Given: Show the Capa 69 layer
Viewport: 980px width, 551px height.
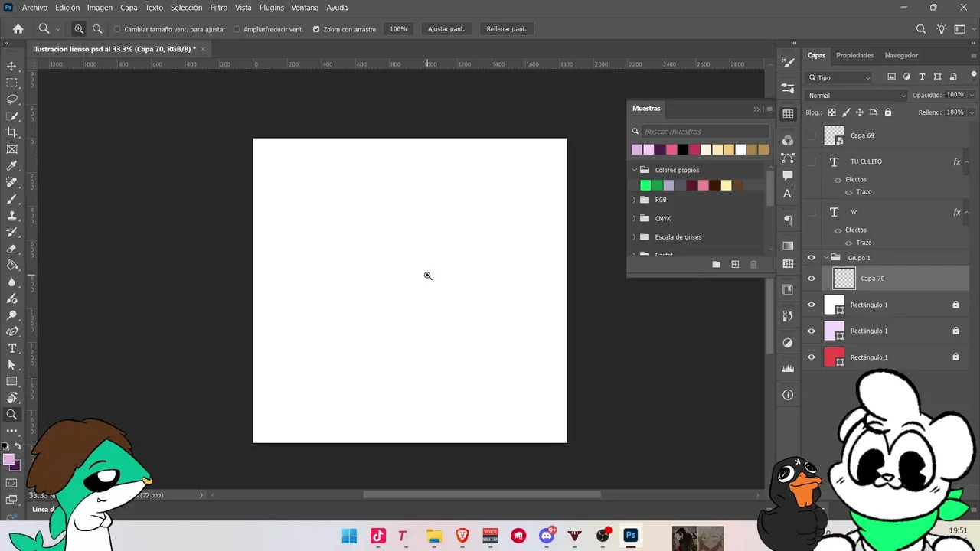Looking at the screenshot, I should click(812, 135).
